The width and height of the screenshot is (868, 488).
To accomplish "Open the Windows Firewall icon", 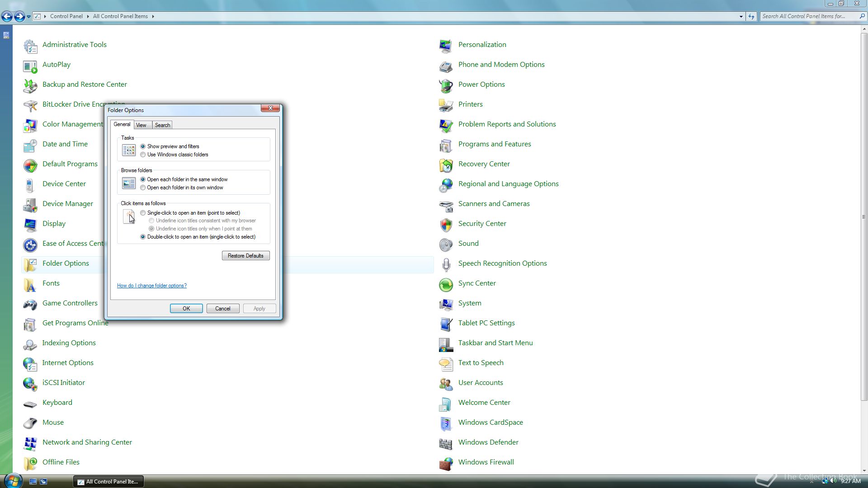I will (x=446, y=463).
